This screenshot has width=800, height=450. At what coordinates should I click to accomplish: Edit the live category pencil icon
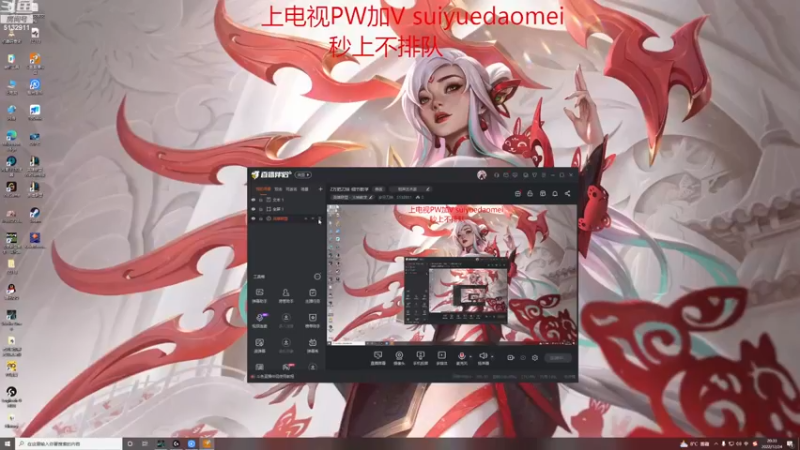371,197
